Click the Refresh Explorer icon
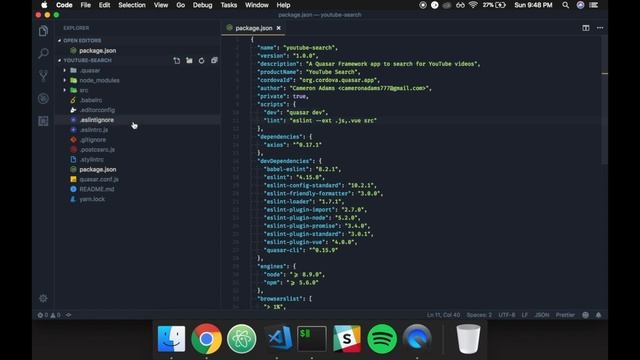The height and width of the screenshot is (360, 640). click(202, 60)
